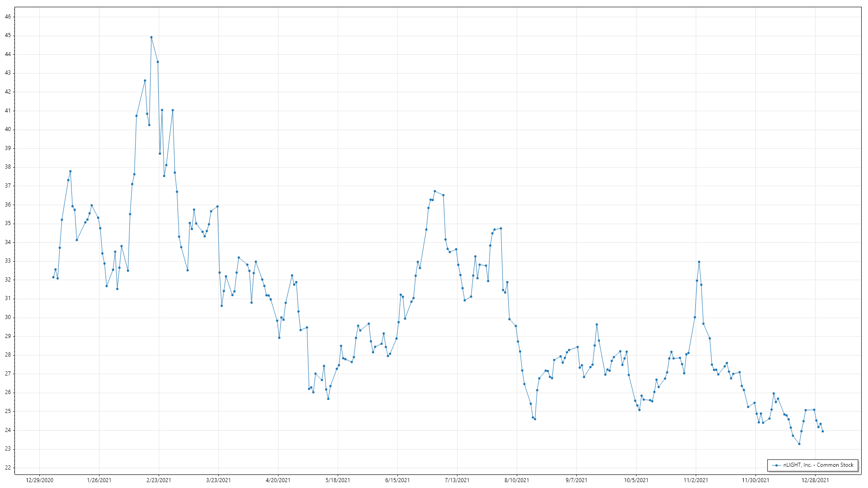Click the last data point of the series
Viewport: 868px width, 488px height.
(x=823, y=432)
